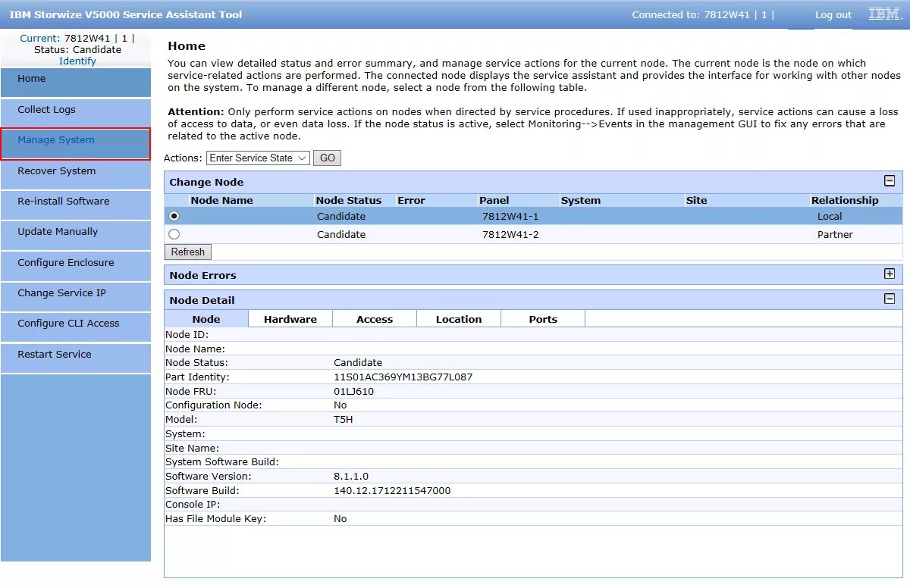Collapse the Change Node panel

890,181
